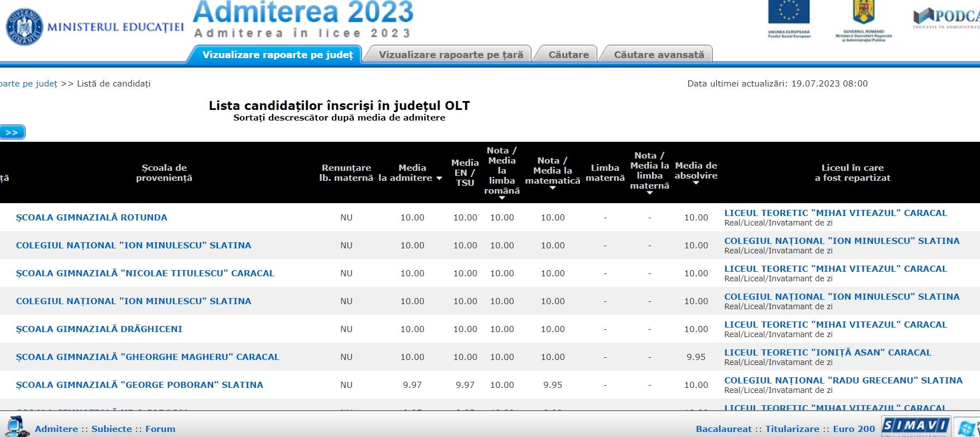The width and height of the screenshot is (980, 437).
Task: Open Școala Gimnazială Drăghiceni link
Action: pos(99,329)
